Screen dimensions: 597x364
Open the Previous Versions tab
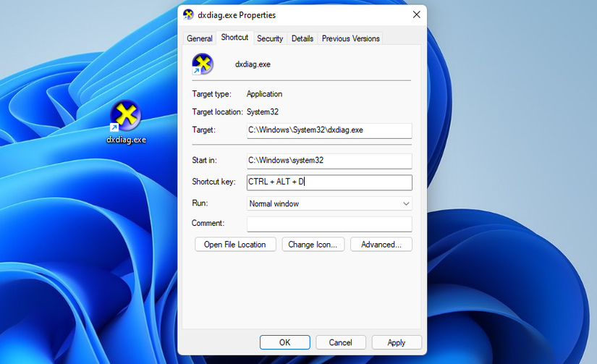(351, 38)
